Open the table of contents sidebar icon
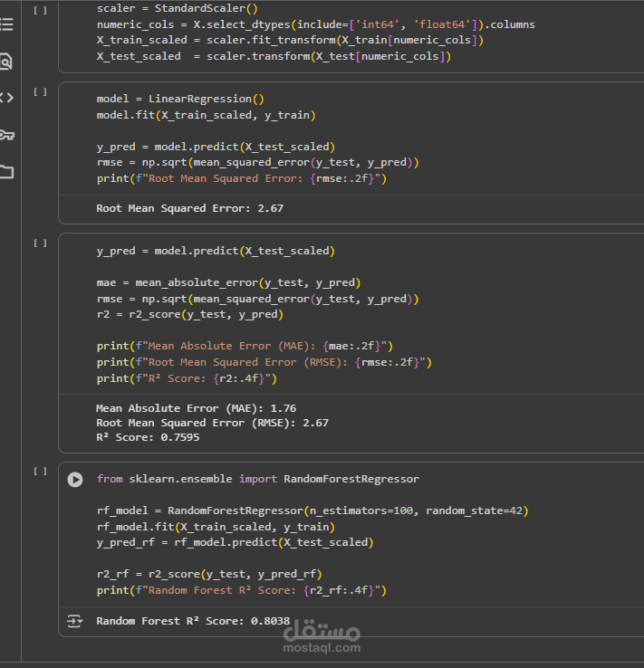 [x=6, y=24]
